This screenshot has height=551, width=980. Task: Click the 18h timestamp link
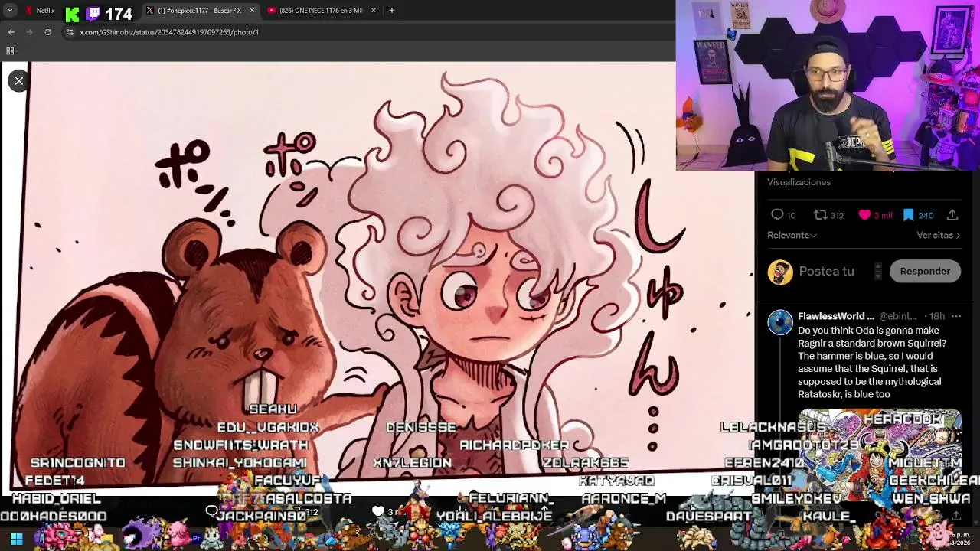(x=936, y=316)
